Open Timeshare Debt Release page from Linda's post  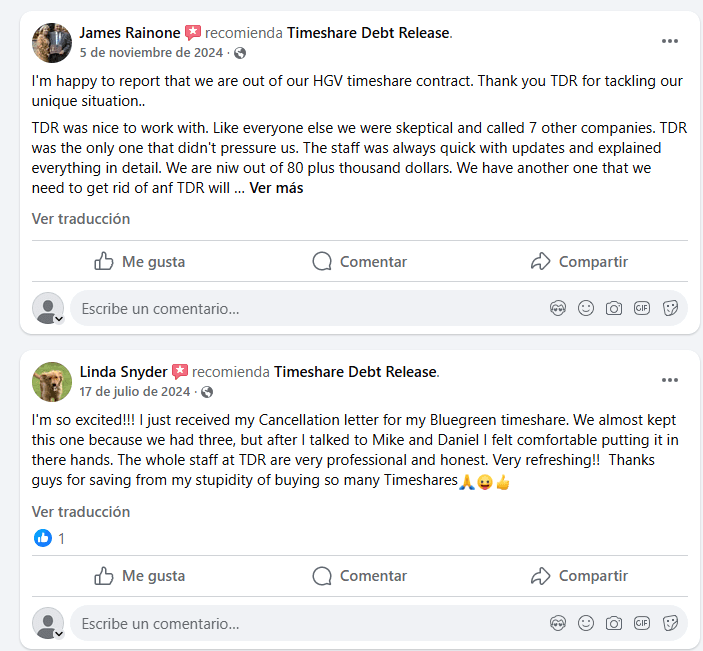click(x=355, y=372)
